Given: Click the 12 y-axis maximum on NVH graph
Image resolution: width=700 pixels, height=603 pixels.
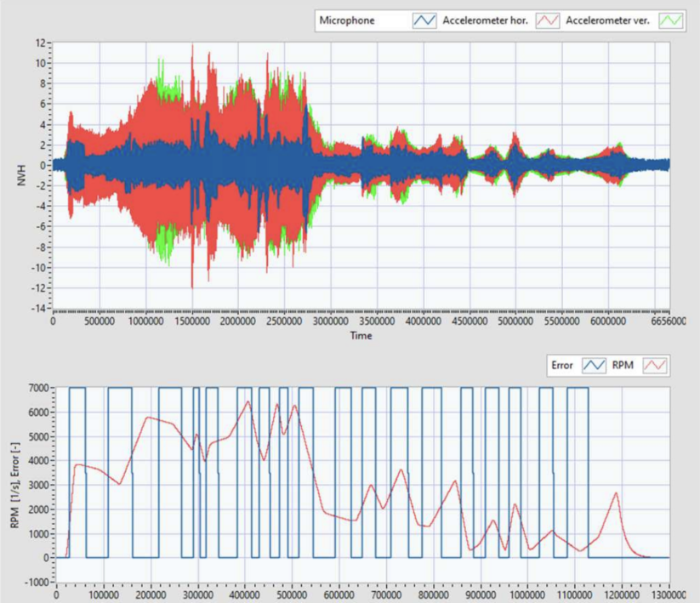Looking at the screenshot, I should 40,43.
